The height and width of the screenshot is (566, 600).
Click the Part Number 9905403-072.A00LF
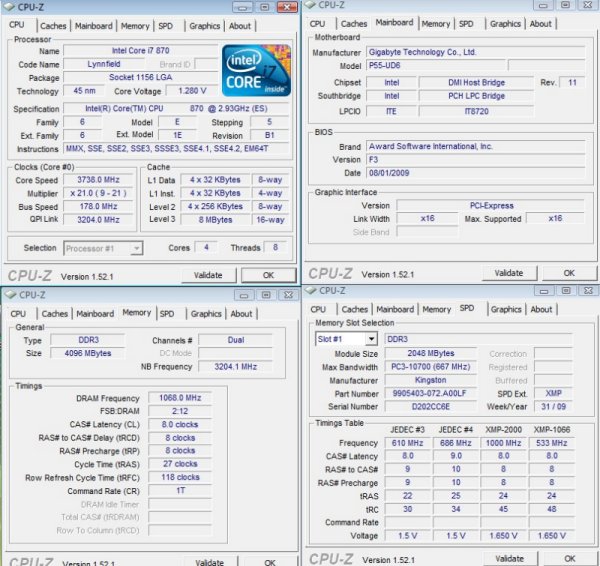pos(430,393)
